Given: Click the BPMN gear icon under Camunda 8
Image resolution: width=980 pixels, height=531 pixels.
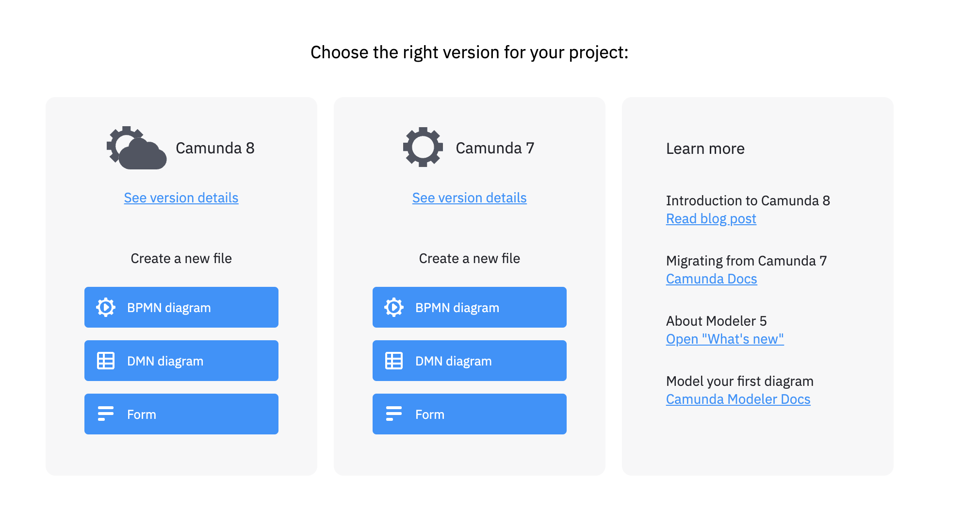Looking at the screenshot, I should coord(106,307).
